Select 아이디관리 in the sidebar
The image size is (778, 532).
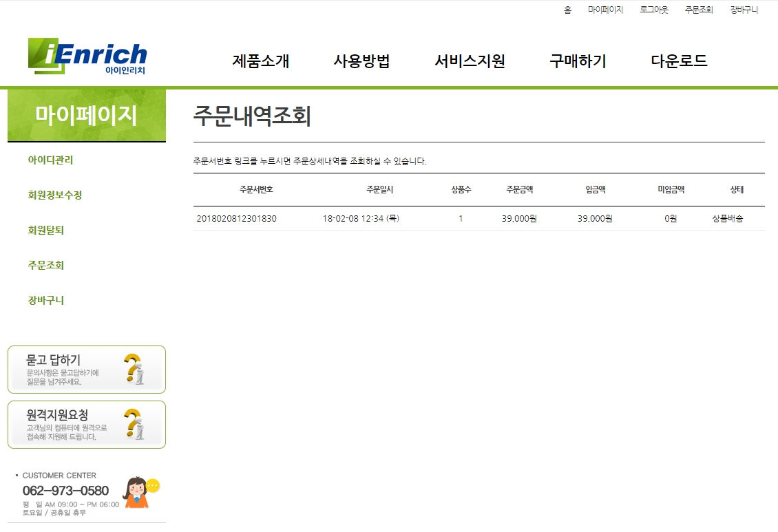pos(50,160)
